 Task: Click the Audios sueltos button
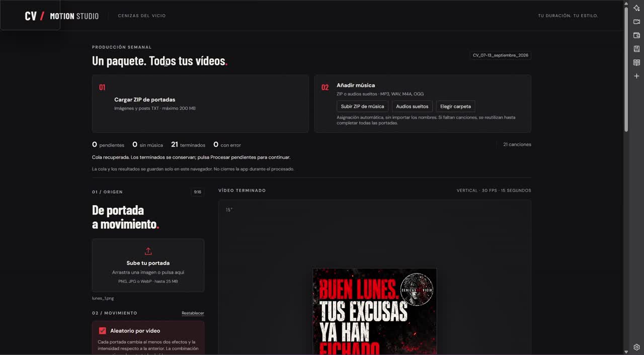(412, 106)
